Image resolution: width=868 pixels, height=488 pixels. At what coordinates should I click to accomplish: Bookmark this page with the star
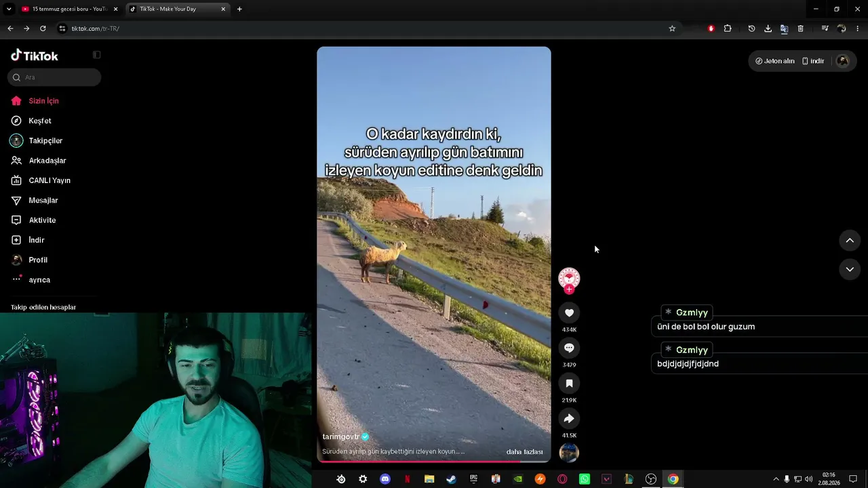[672, 28]
